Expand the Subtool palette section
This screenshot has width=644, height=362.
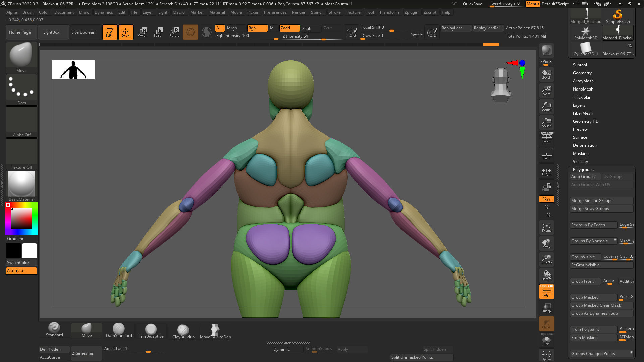580,65
